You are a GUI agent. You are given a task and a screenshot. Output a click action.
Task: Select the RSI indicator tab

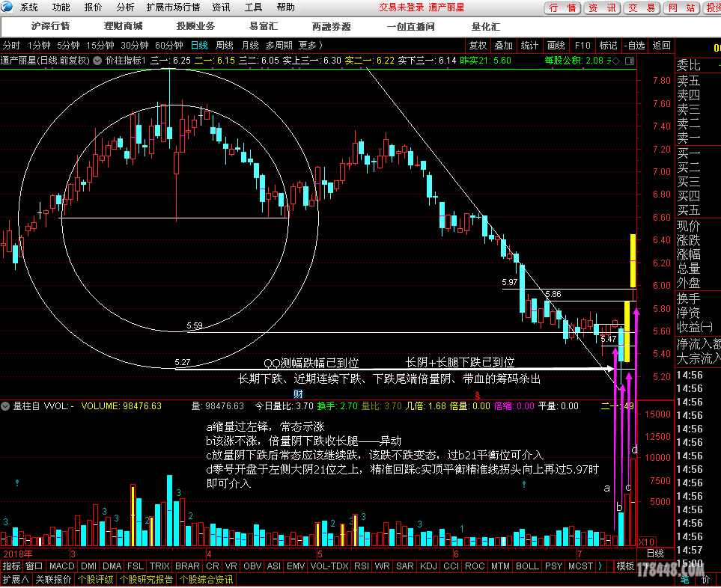click(362, 566)
